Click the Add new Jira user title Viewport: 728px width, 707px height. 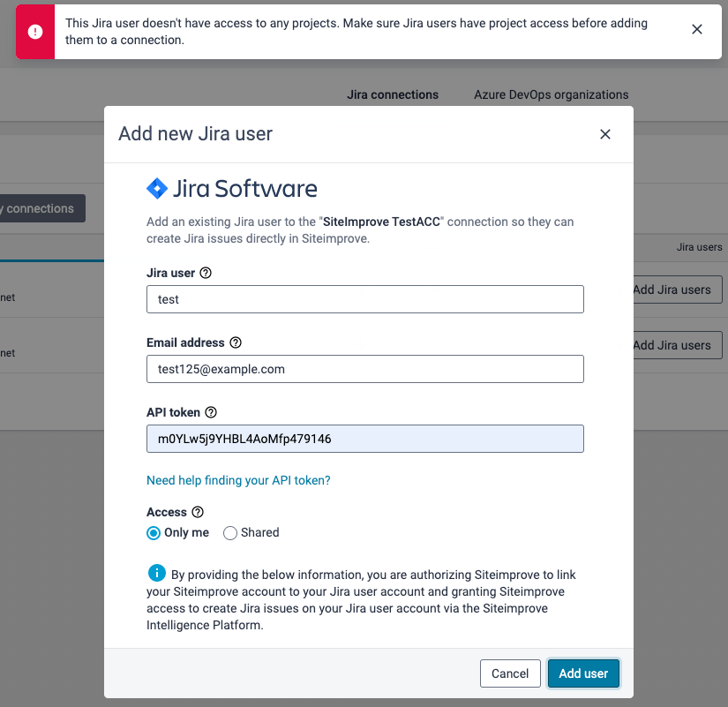click(196, 134)
